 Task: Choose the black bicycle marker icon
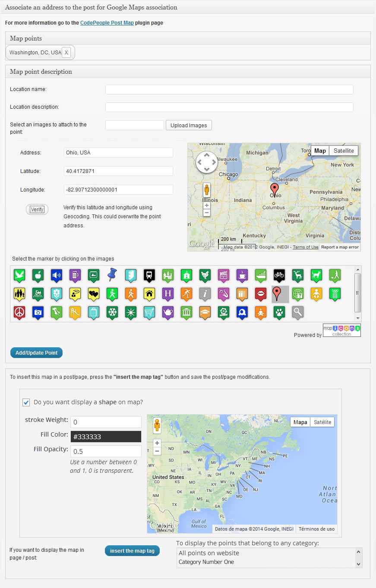pos(279,274)
